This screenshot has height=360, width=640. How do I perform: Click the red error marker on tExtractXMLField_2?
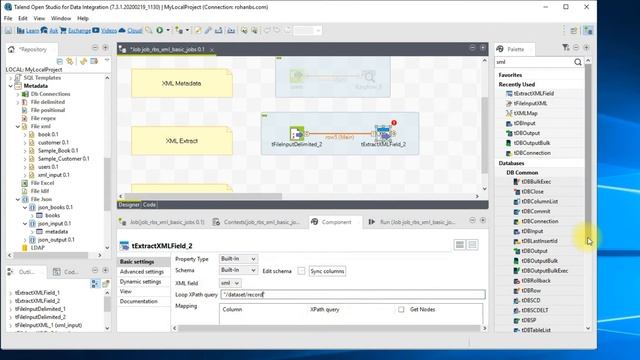(394, 122)
